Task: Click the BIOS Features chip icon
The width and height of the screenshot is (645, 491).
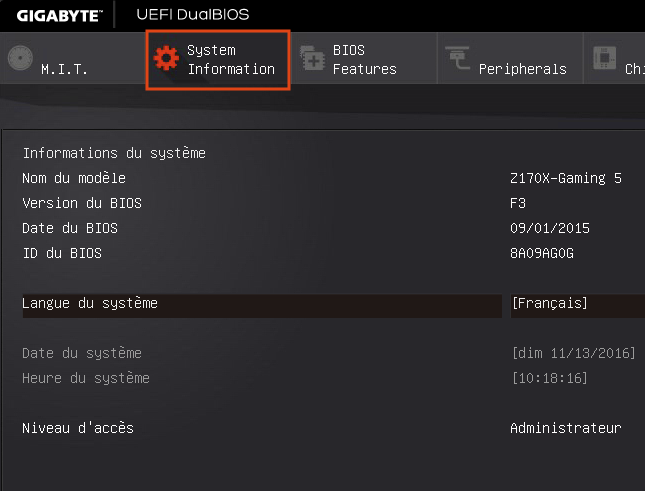Action: pyautogui.click(x=313, y=58)
